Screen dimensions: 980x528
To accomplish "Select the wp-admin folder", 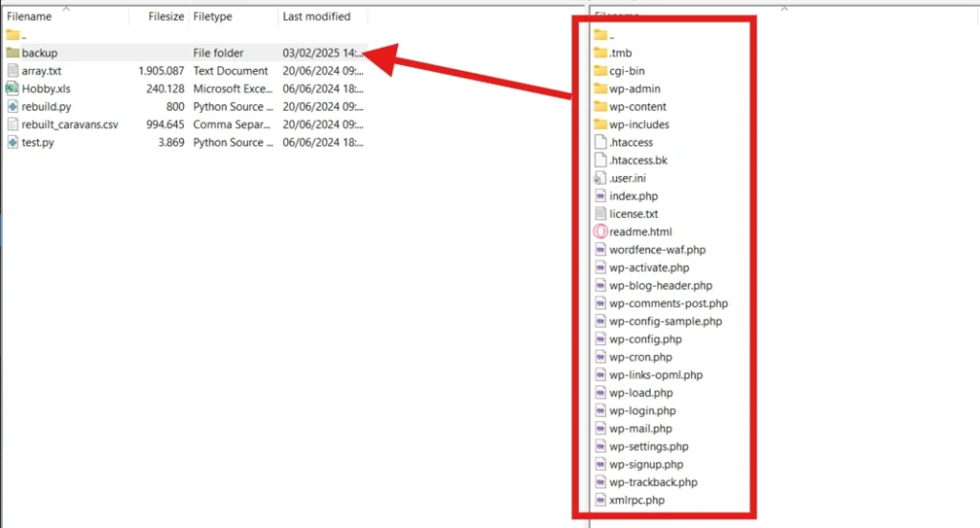I will point(634,89).
